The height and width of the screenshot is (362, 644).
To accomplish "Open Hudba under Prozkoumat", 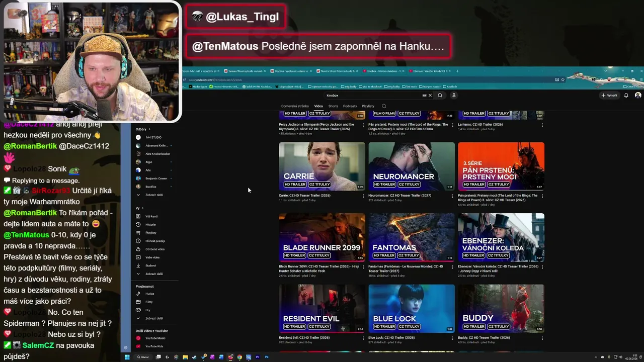I will click(149, 294).
